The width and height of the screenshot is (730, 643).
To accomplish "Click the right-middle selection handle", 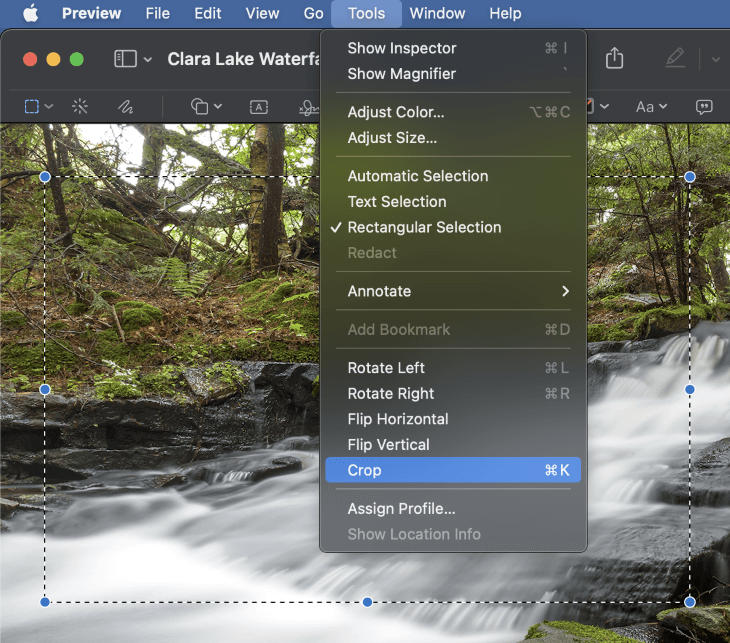I will click(x=690, y=389).
